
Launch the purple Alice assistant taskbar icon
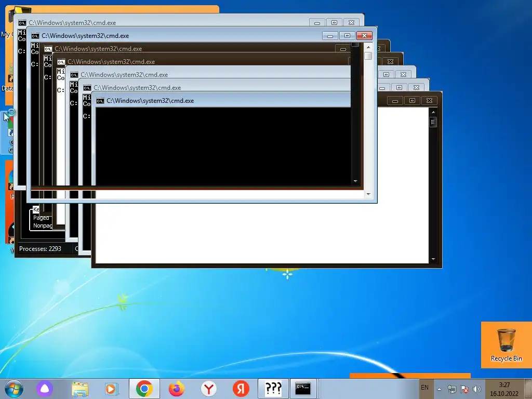click(x=45, y=389)
